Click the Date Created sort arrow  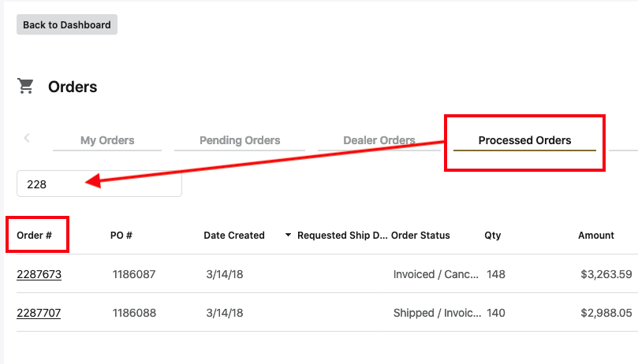pyautogui.click(x=288, y=236)
